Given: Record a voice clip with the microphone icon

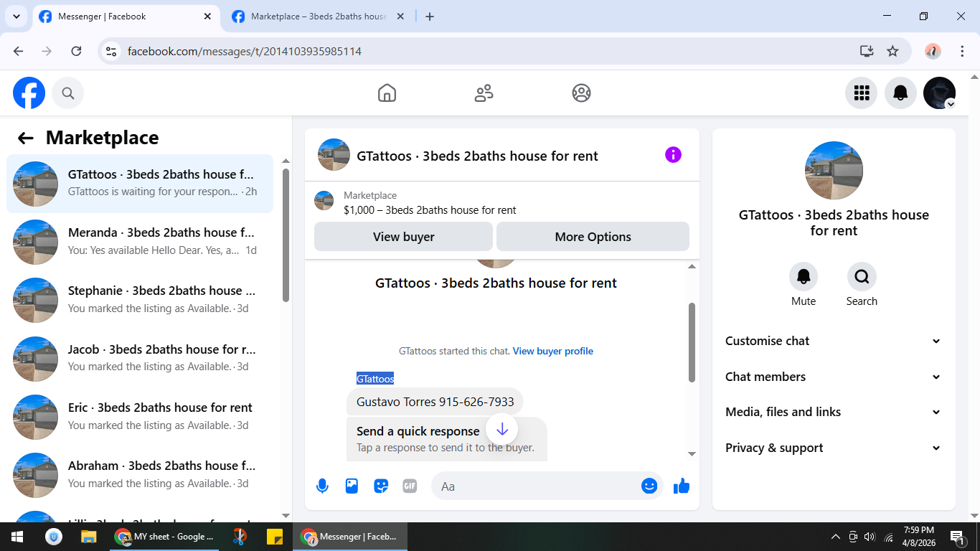Looking at the screenshot, I should coord(323,486).
